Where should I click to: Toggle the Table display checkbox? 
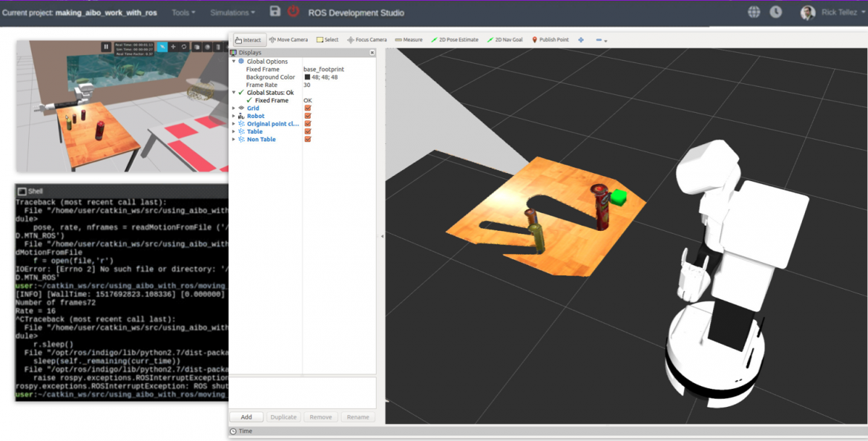point(308,131)
